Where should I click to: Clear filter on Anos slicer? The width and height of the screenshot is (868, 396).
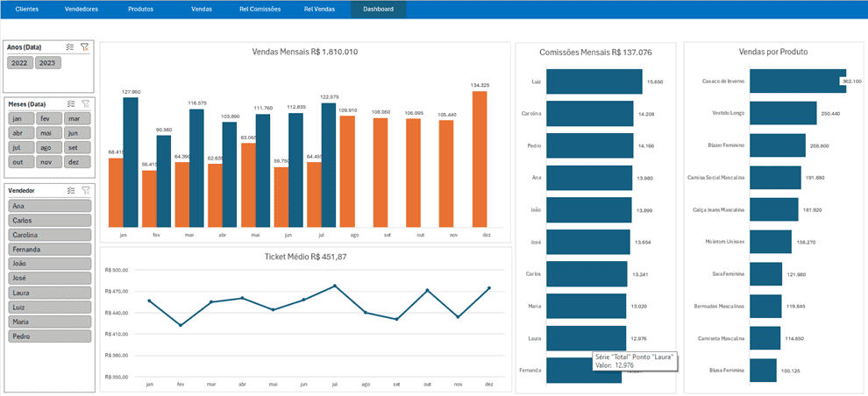coord(84,47)
